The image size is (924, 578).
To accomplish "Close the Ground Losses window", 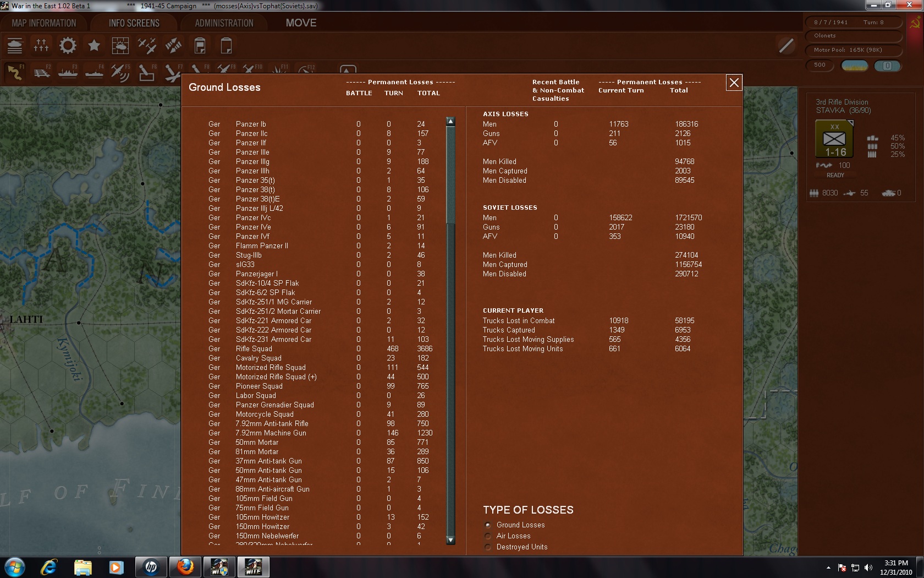I will coord(734,83).
